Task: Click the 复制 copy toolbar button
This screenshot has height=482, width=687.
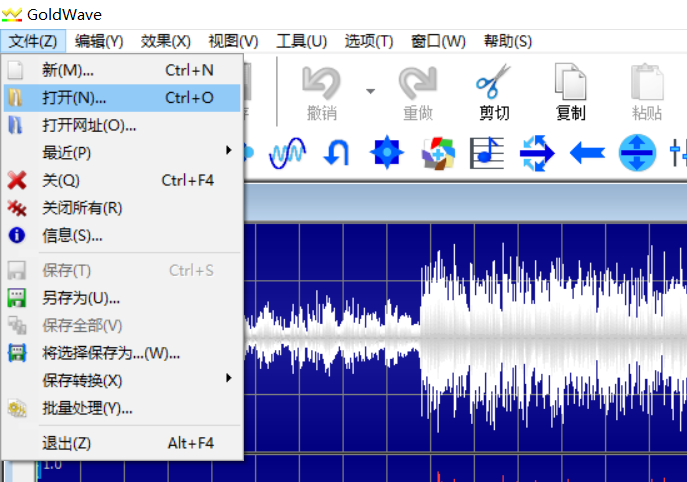Action: tap(570, 93)
